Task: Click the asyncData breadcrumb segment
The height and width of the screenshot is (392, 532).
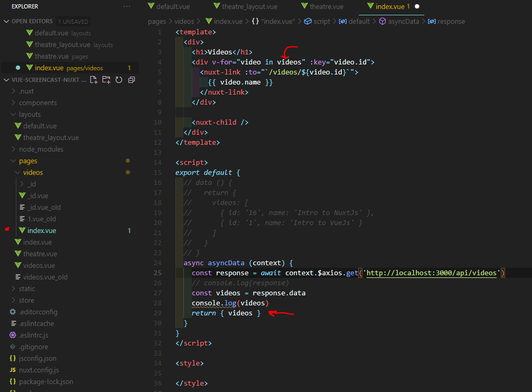Action: coord(399,21)
